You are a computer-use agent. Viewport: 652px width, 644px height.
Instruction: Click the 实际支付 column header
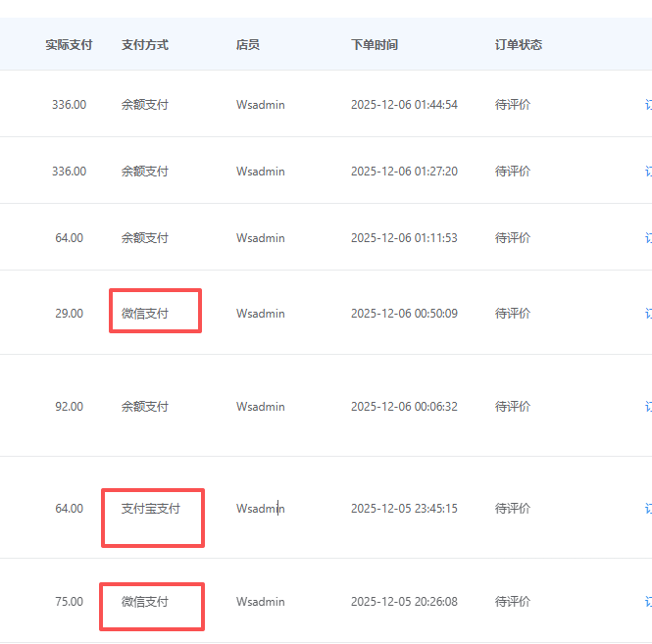point(69,45)
